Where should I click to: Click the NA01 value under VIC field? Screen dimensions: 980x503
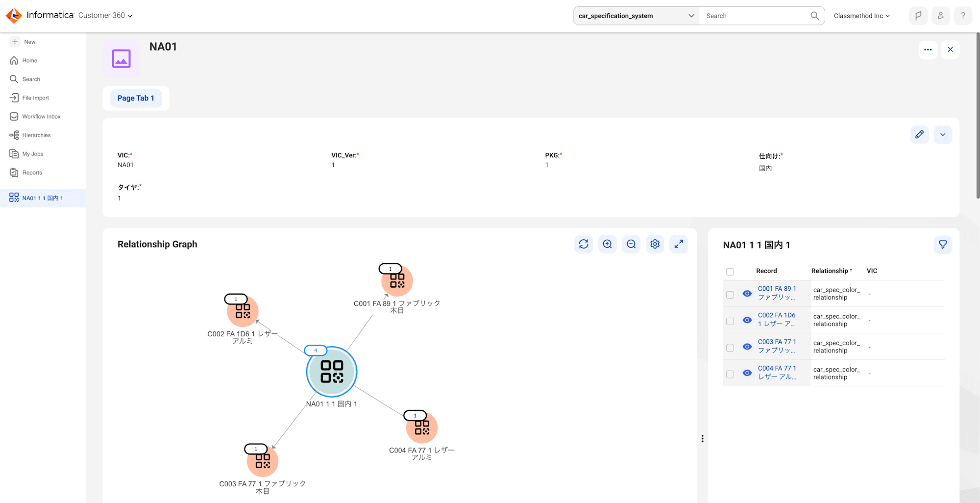click(125, 165)
